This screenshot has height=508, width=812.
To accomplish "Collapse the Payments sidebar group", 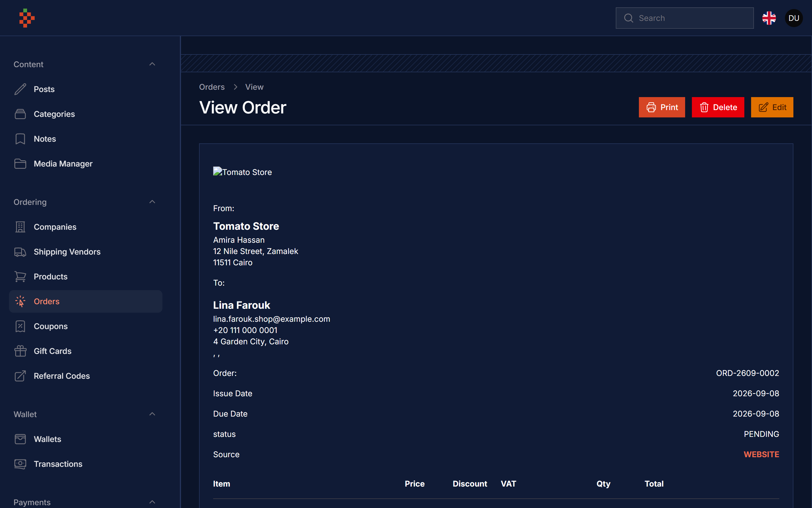I will click(152, 502).
